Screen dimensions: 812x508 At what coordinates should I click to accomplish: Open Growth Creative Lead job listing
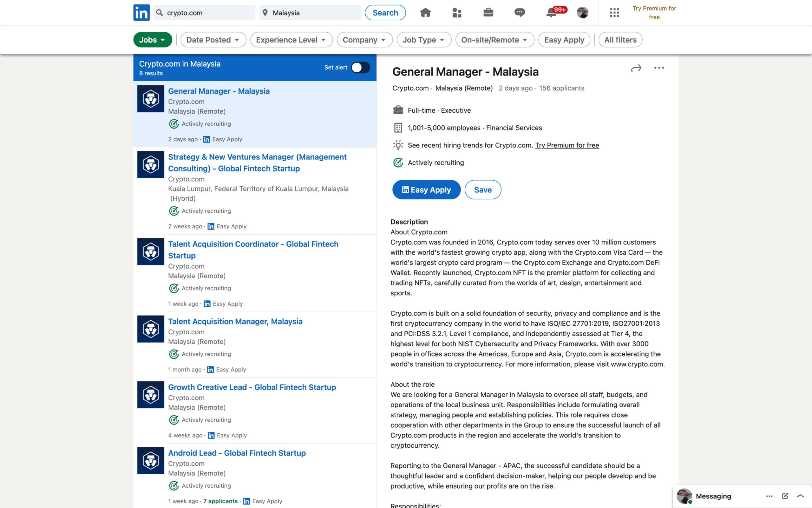pos(252,387)
